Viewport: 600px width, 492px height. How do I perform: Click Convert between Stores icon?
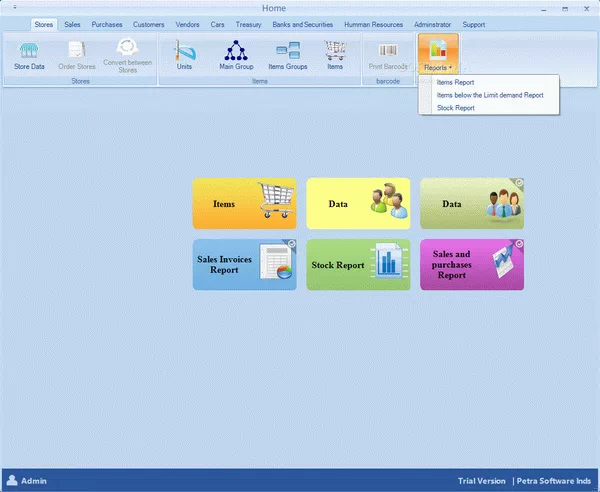[127, 54]
